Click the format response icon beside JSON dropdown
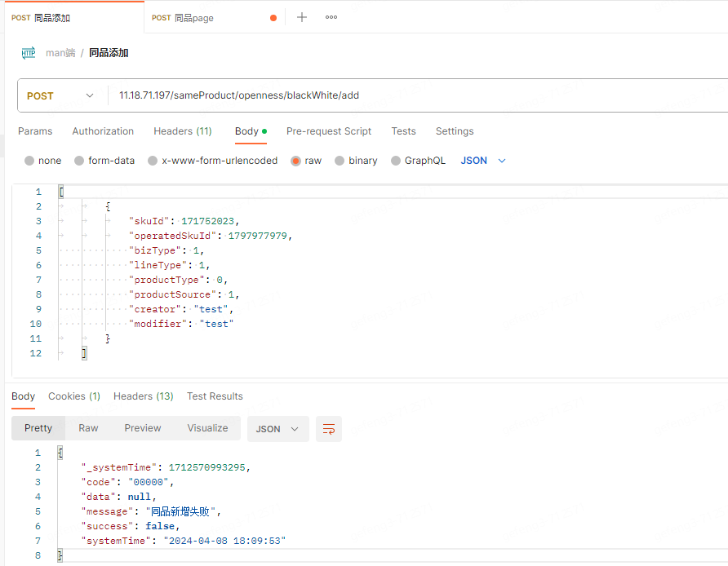The width and height of the screenshot is (728, 566). tap(328, 428)
